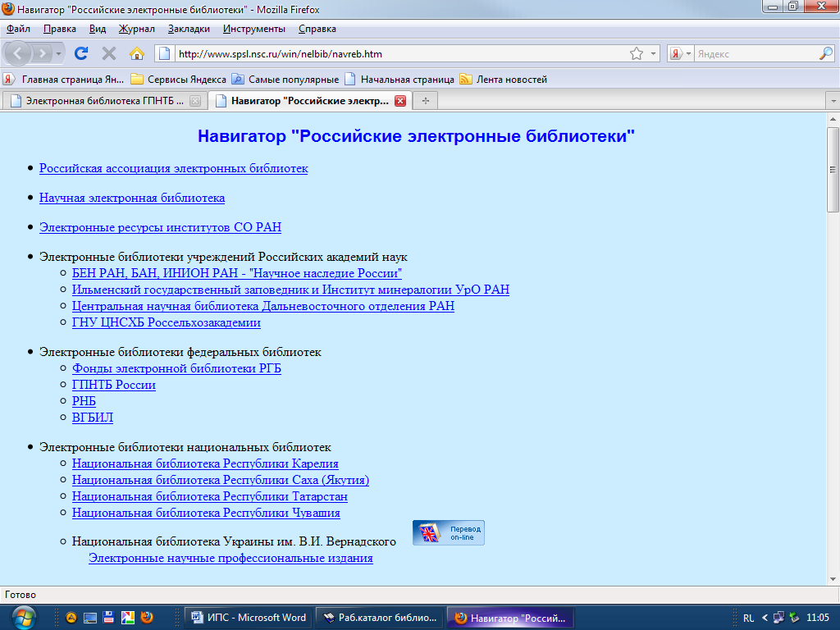Open the ВГБИЛ link

pos(92,418)
